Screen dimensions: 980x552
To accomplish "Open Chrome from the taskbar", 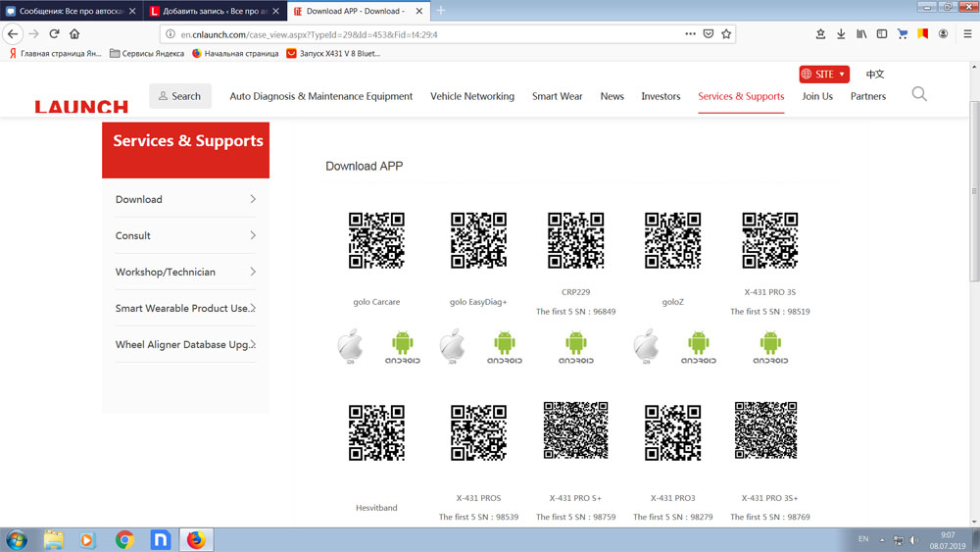I will pos(124,539).
